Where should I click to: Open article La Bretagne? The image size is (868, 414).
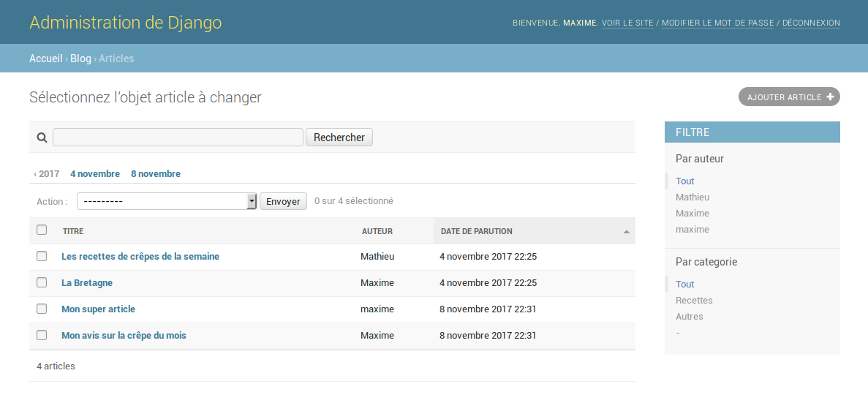point(87,283)
